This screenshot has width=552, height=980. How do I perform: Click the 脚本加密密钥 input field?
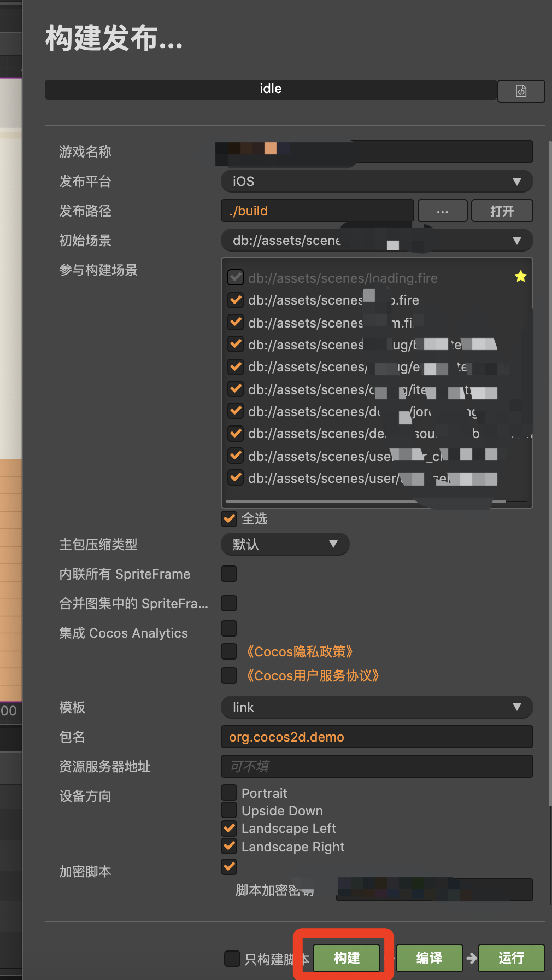pos(434,890)
